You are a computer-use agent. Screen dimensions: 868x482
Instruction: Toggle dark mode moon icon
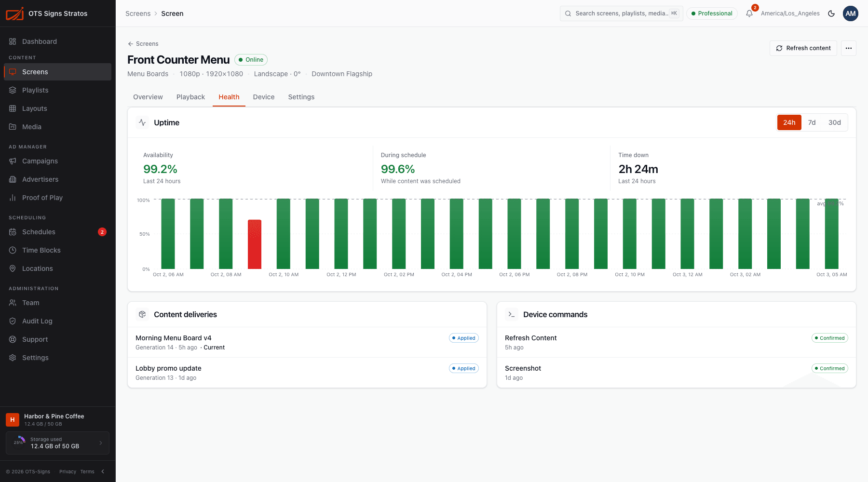click(831, 13)
